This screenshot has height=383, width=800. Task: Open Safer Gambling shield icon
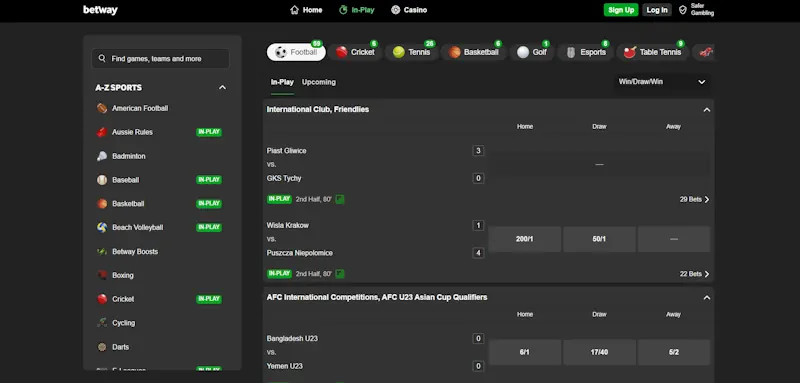point(683,10)
